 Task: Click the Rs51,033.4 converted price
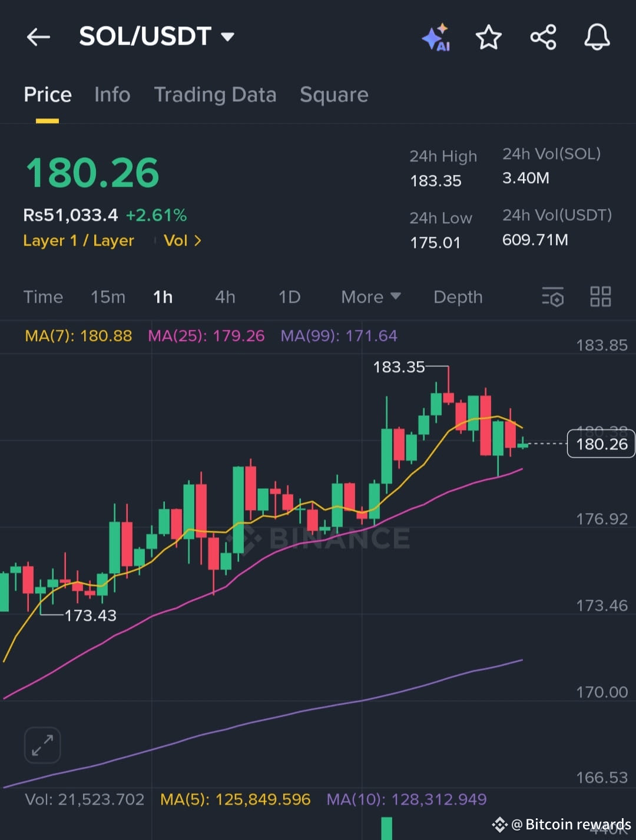[x=71, y=216]
